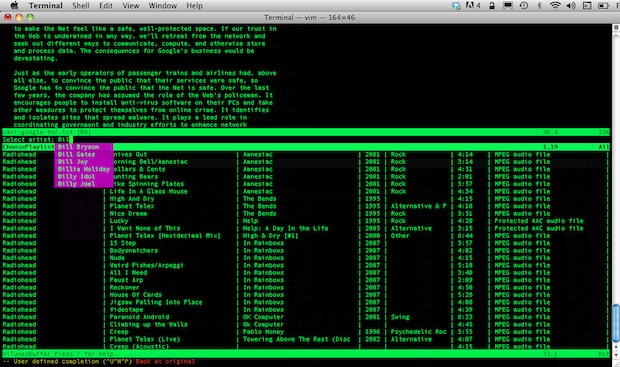Viewport: 620px width, 367px height.
Task: Select Jigsaw Falling Into Place track
Action: coord(156,302)
